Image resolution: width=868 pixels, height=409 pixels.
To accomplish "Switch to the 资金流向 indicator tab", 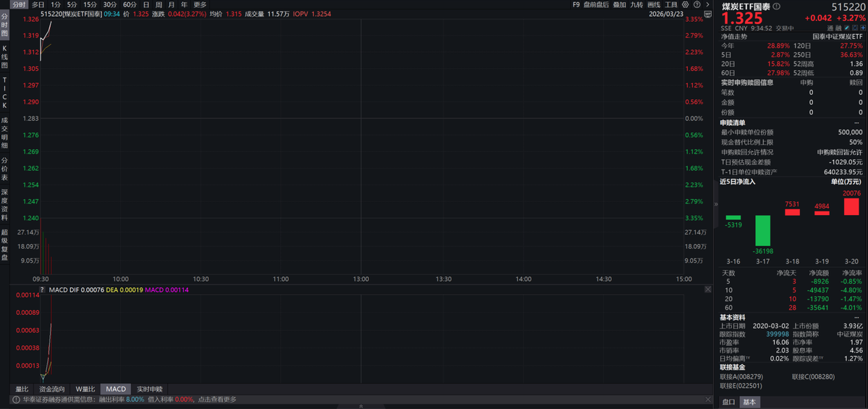I will point(51,389).
